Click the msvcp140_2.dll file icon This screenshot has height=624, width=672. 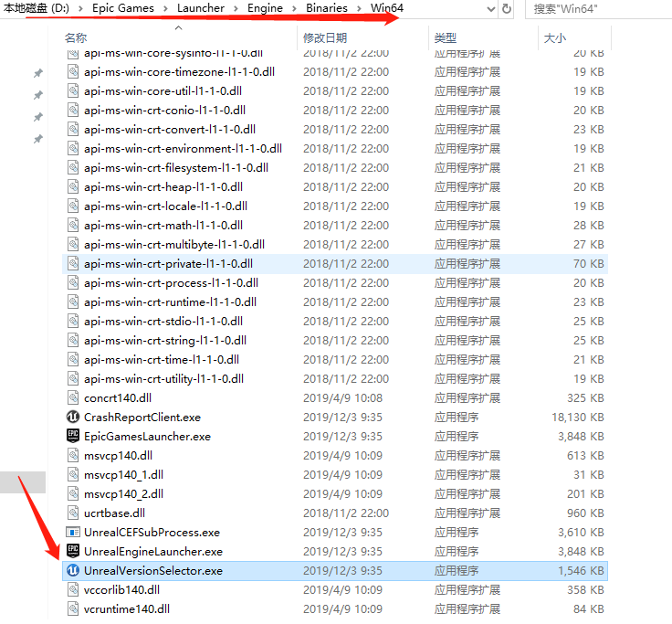point(73,493)
